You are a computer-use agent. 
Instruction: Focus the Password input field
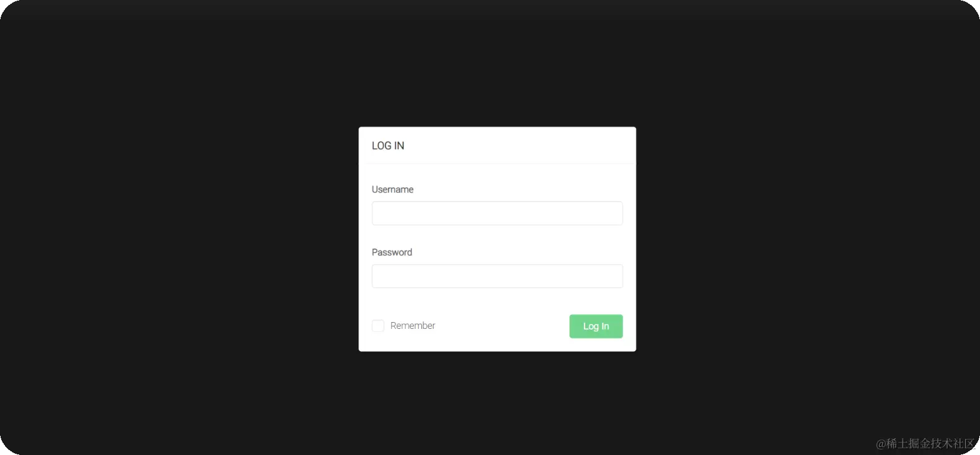click(497, 276)
